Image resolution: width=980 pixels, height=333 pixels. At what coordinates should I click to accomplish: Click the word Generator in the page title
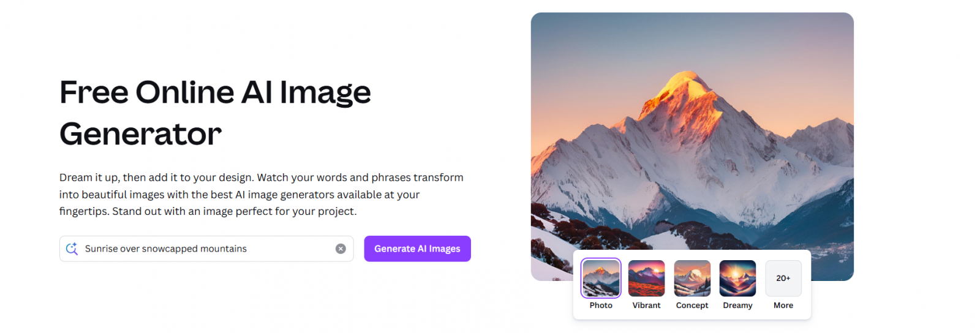[140, 134]
